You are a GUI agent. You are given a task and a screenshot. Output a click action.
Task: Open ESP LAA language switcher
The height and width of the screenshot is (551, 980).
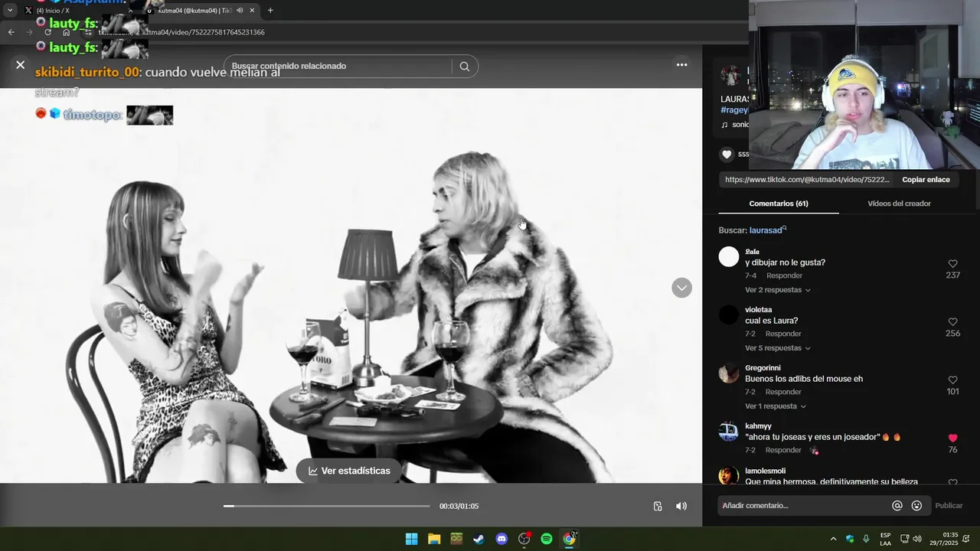[885, 539]
